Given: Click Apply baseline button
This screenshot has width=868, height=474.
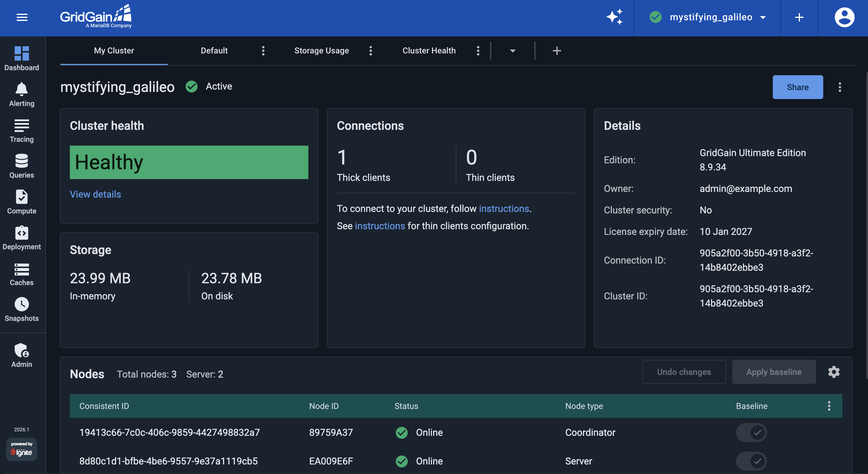Looking at the screenshot, I should 773,372.
